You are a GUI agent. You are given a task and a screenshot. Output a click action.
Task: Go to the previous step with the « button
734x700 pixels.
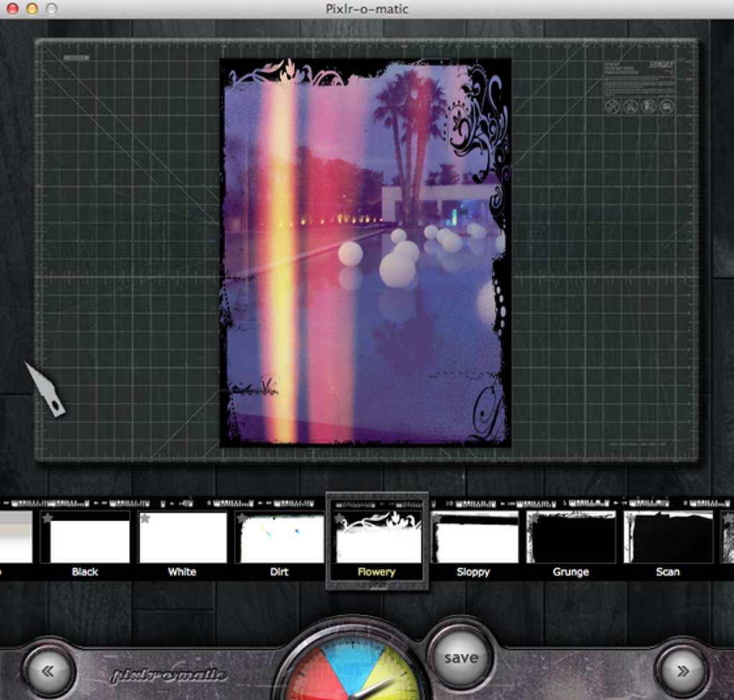click(x=48, y=671)
